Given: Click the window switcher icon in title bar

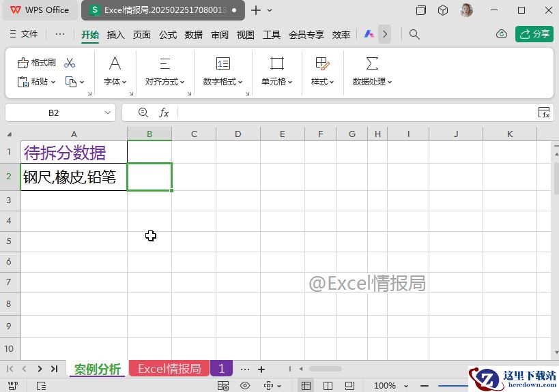Looking at the screenshot, I should (x=421, y=10).
